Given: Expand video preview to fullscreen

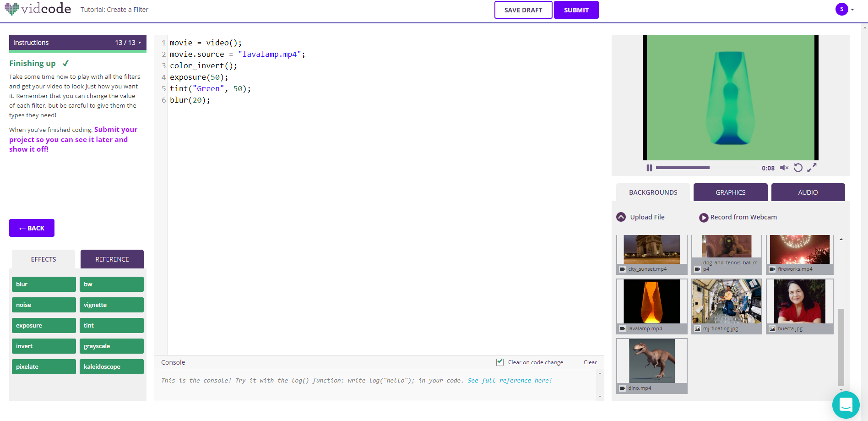Looking at the screenshot, I should point(812,168).
